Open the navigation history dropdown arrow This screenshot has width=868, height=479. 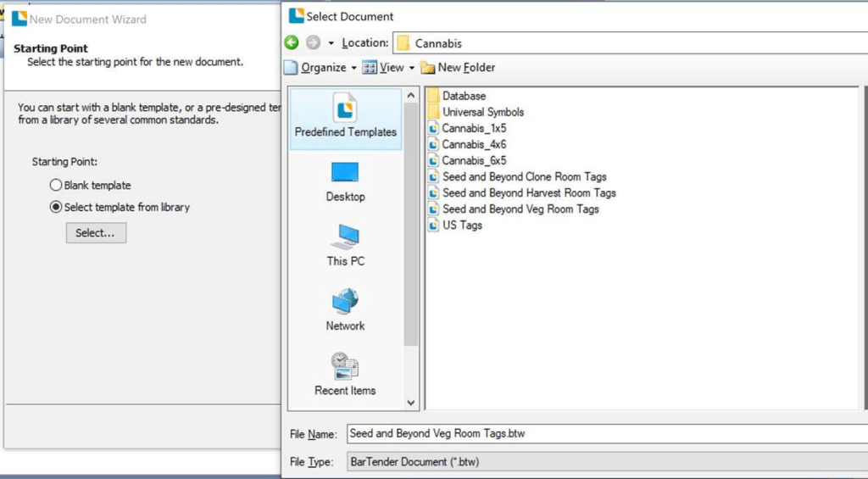click(331, 43)
